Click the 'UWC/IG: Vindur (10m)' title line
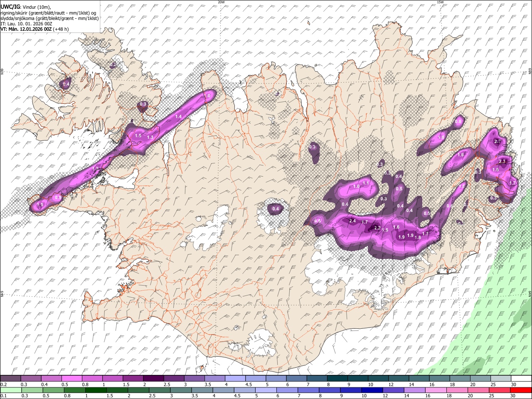The height and width of the screenshot is (399, 532). click(25, 7)
